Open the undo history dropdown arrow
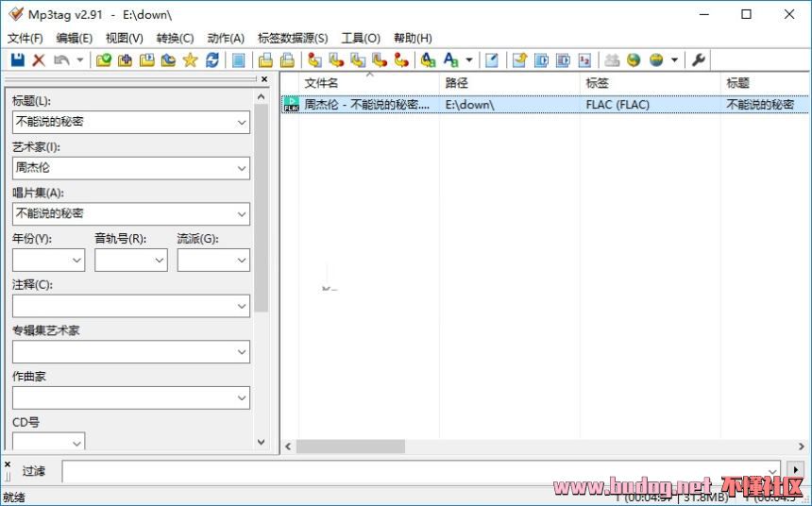This screenshot has height=506, width=812. click(x=79, y=60)
